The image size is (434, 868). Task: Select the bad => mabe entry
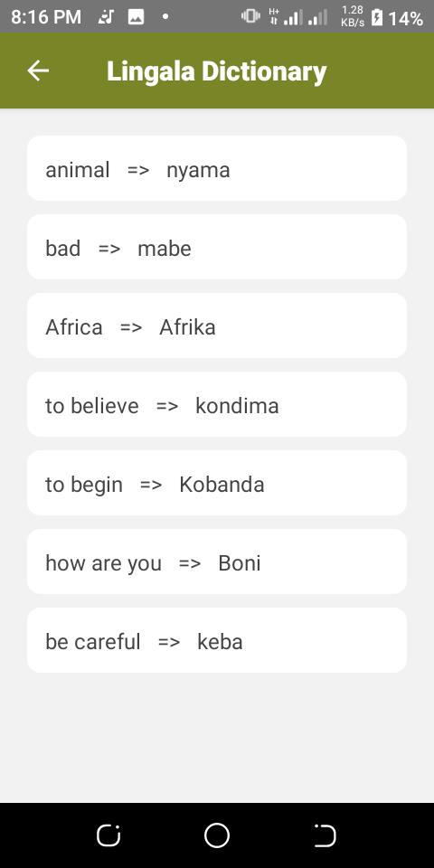(217, 247)
